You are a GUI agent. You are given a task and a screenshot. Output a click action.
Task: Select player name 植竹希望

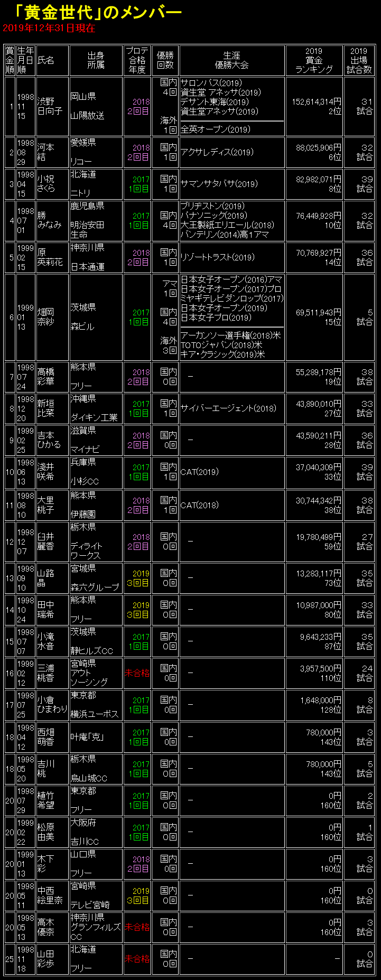coord(46,800)
